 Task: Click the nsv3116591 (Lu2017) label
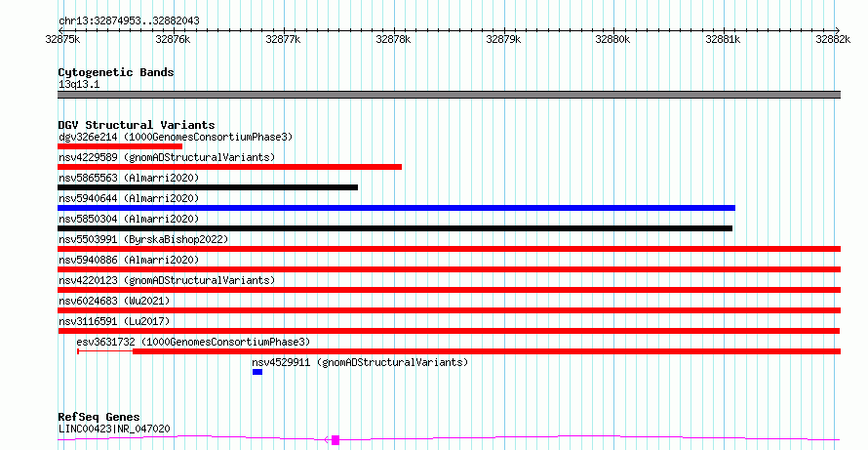point(114,321)
